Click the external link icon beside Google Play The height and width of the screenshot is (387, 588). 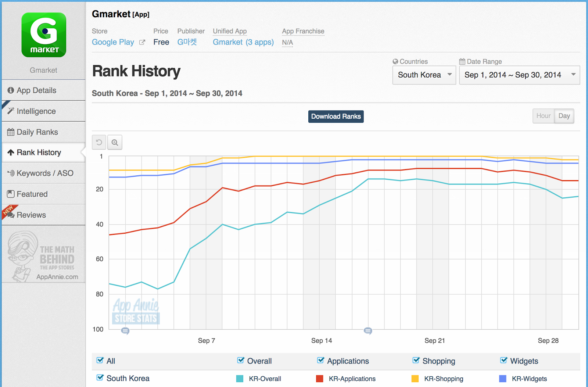(142, 42)
